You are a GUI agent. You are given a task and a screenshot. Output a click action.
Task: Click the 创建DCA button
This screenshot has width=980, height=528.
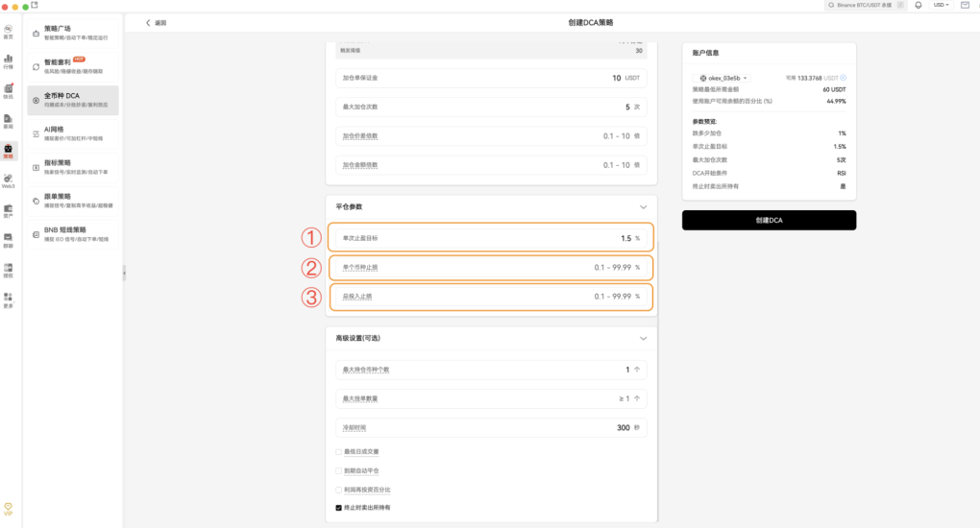tap(769, 221)
